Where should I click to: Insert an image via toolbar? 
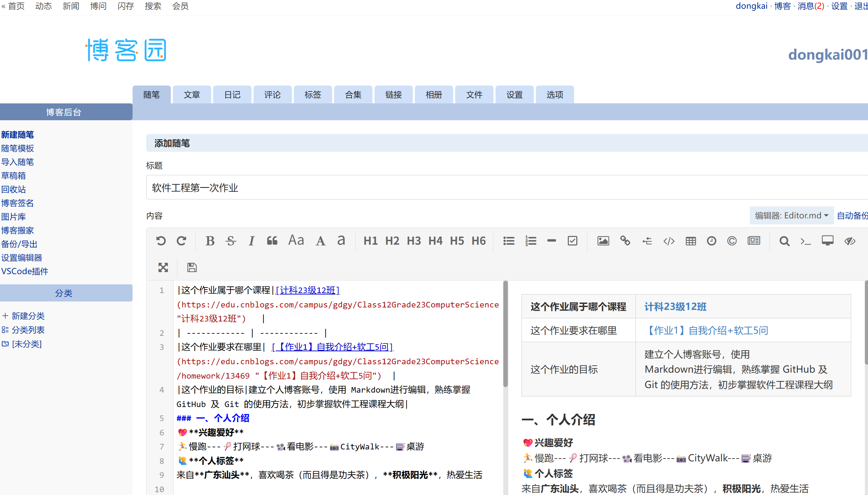pos(603,241)
